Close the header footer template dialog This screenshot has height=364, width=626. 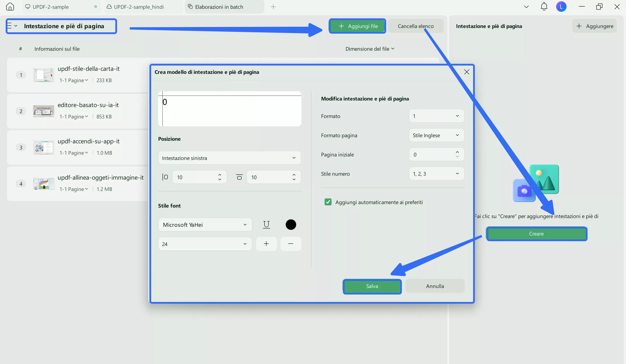tap(467, 72)
